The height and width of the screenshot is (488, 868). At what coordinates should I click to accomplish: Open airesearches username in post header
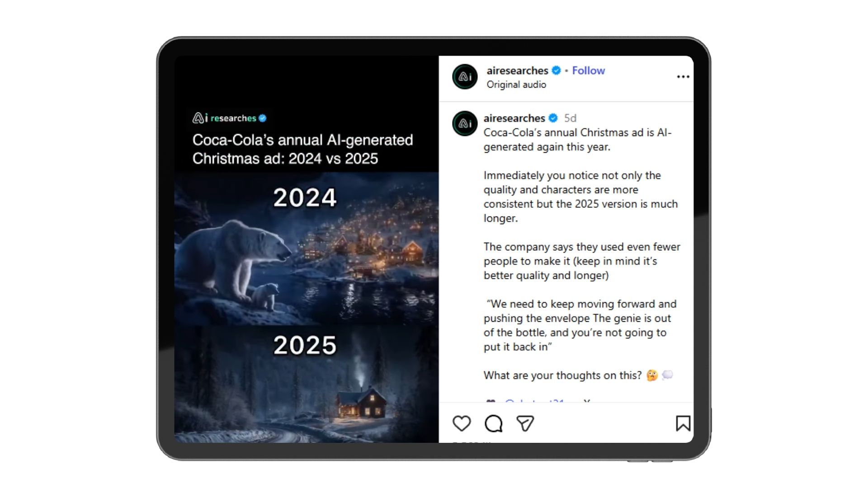coord(517,70)
